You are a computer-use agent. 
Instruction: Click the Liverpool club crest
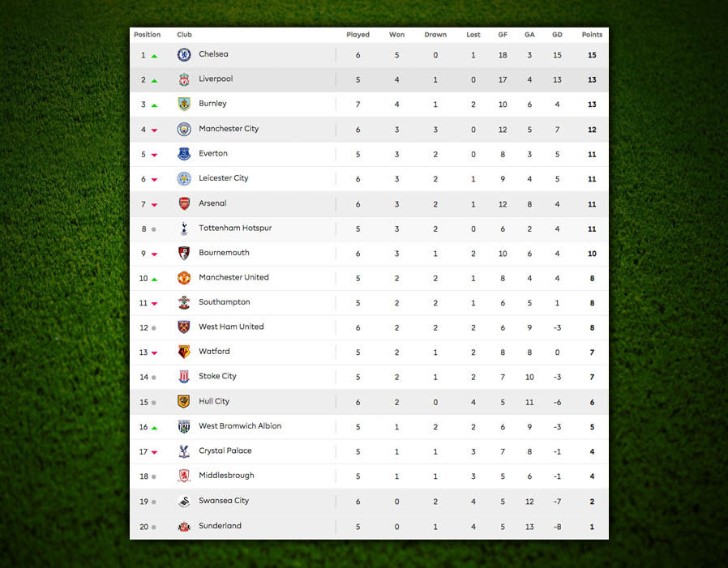[x=184, y=79]
